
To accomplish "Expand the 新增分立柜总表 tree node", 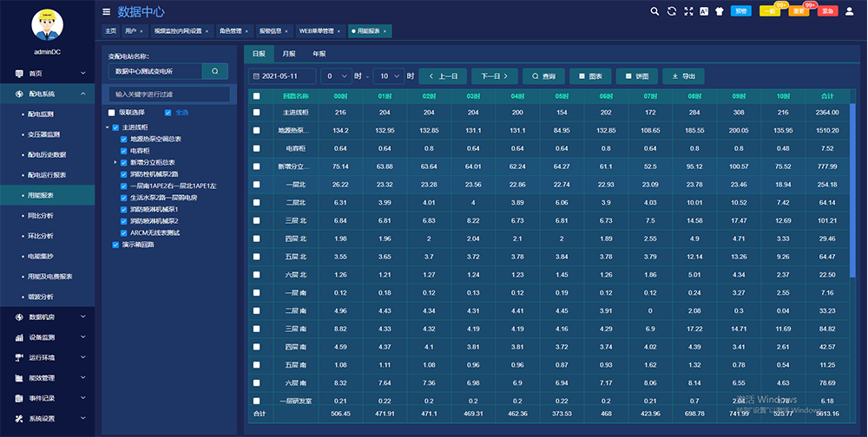I will pyautogui.click(x=115, y=162).
